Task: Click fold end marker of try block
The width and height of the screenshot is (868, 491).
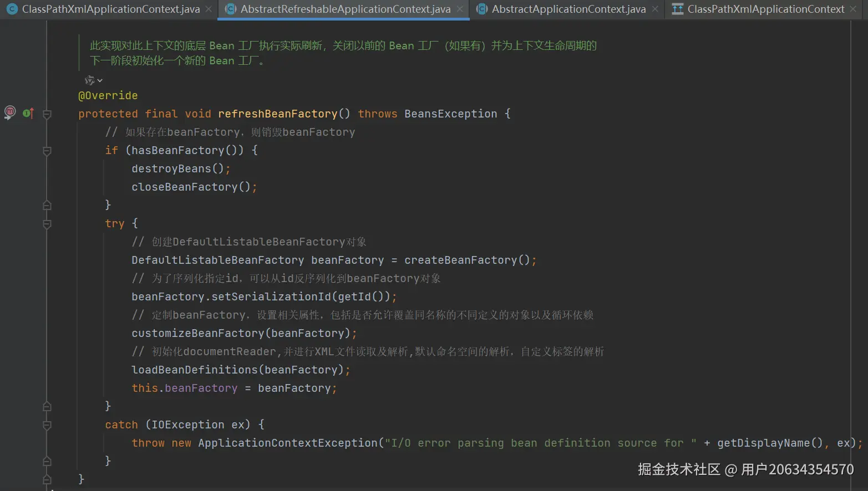Action: coord(47,406)
